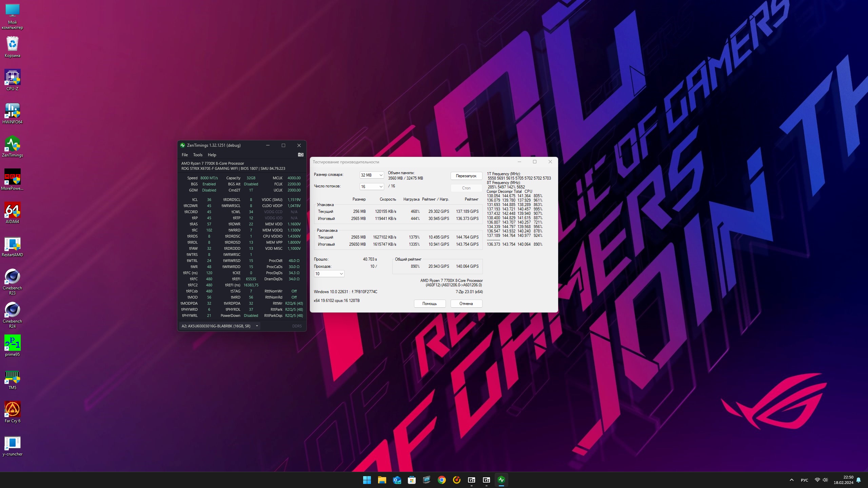Launch AIDA64 from the desktop
The height and width of the screenshot is (488, 868).
(13, 210)
